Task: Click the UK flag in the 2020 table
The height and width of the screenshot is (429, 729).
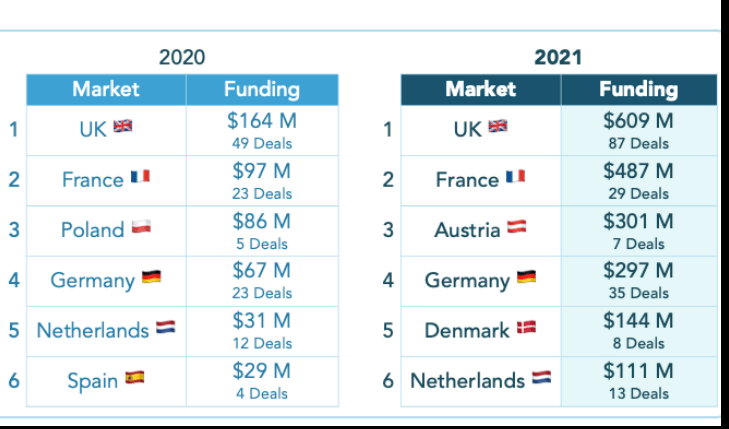Action: click(123, 127)
